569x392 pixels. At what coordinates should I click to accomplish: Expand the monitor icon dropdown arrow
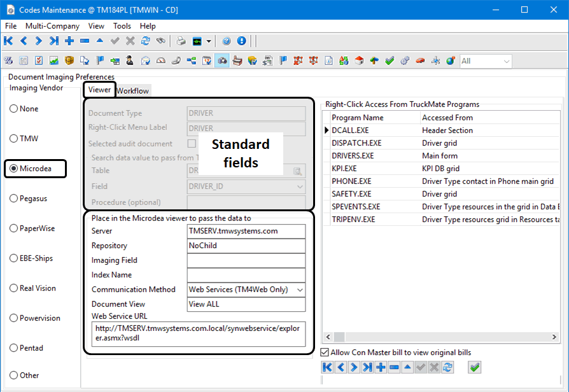(209, 41)
